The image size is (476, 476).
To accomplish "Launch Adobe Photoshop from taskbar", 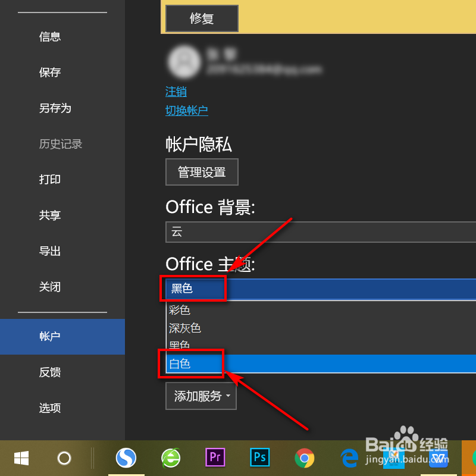I will point(260,457).
